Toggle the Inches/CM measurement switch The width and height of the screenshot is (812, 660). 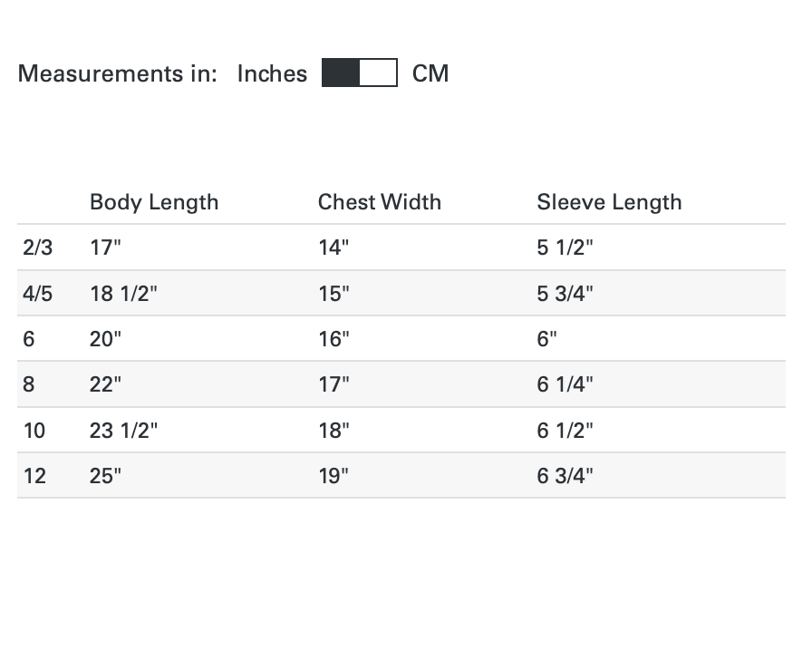point(359,73)
